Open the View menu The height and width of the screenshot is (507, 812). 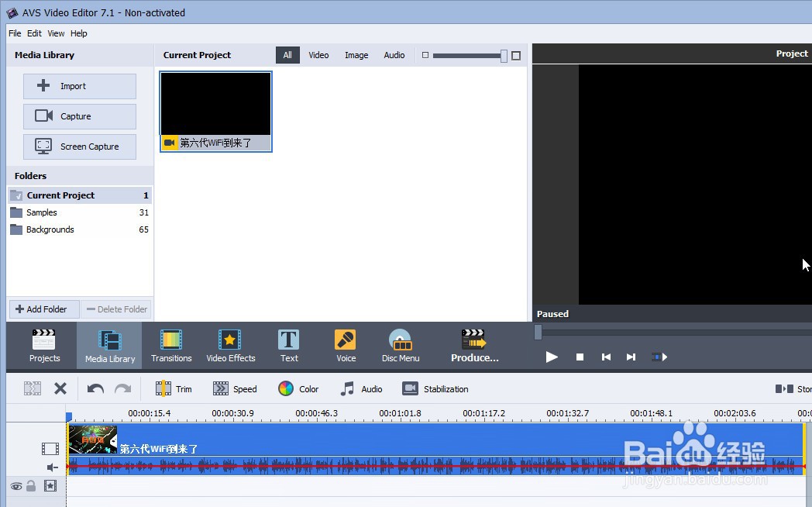point(55,33)
